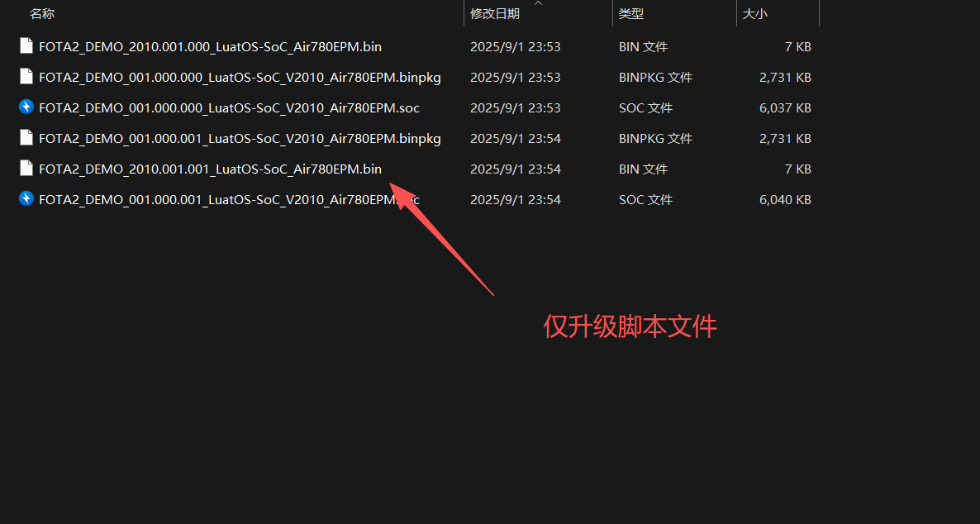This screenshot has height=524, width=980.
Task: Click the sort direction arrow above the headers
Action: pos(539,3)
